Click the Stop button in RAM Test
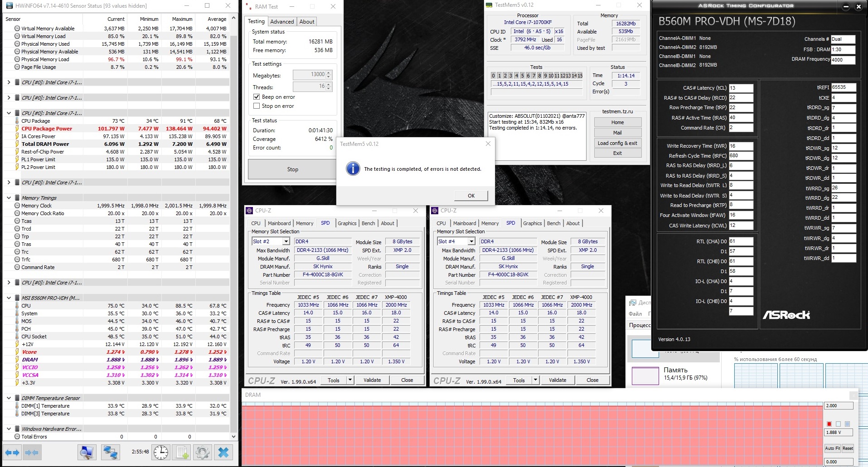The width and height of the screenshot is (868, 467). 292,169
